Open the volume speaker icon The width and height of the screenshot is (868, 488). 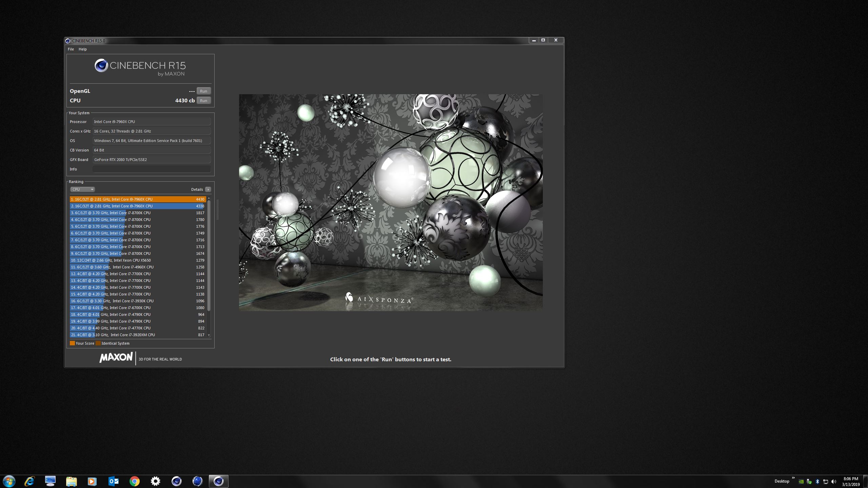834,482
